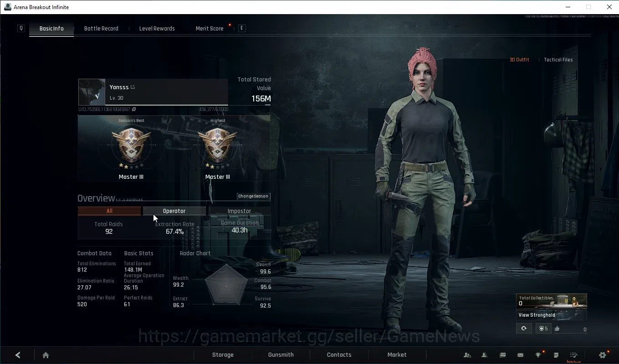Click the Arena Breakout Infinite title bar icon
The image size is (619, 364).
click(x=7, y=7)
